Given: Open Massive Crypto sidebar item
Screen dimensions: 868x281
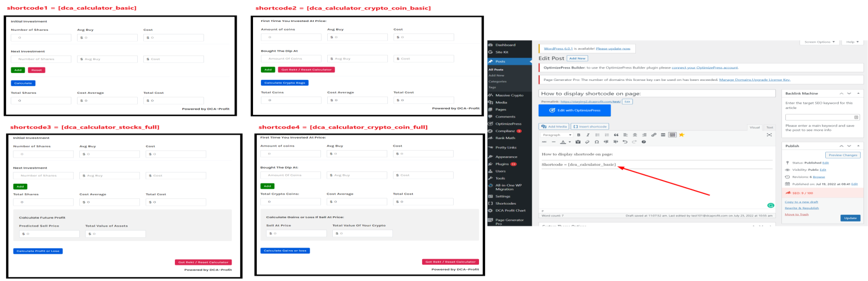Looking at the screenshot, I should tap(509, 96).
